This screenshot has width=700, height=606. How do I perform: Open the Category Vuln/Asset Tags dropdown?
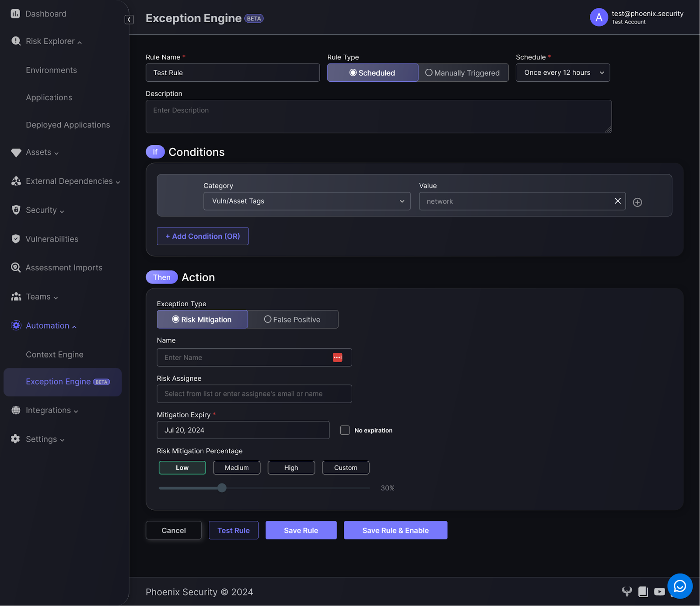[x=307, y=201]
